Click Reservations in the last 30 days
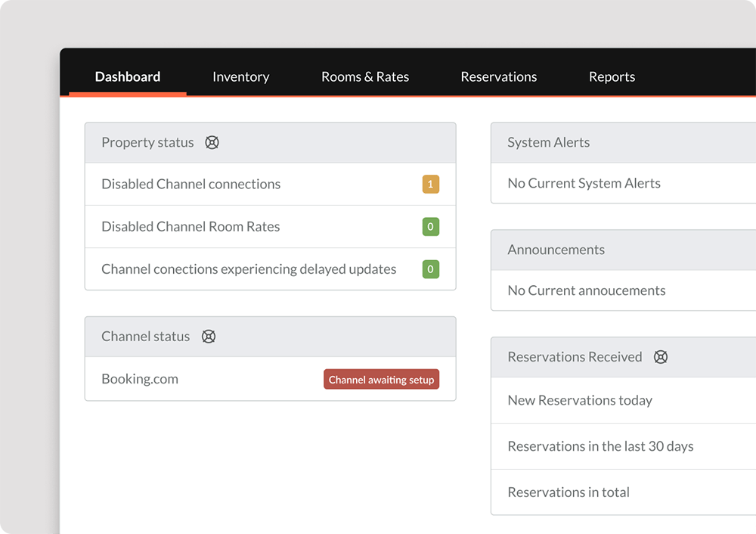 tap(600, 446)
